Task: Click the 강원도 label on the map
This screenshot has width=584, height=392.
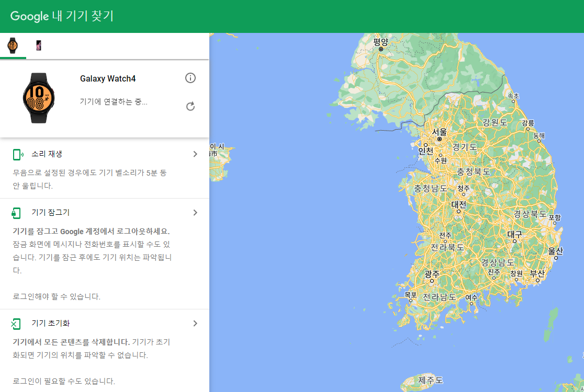Action: tap(495, 122)
